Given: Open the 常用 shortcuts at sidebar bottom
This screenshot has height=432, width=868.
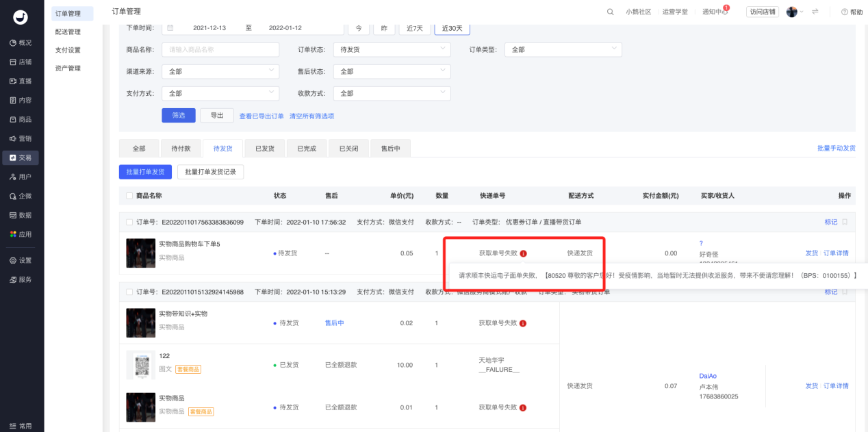Looking at the screenshot, I should pyautogui.click(x=21, y=426).
